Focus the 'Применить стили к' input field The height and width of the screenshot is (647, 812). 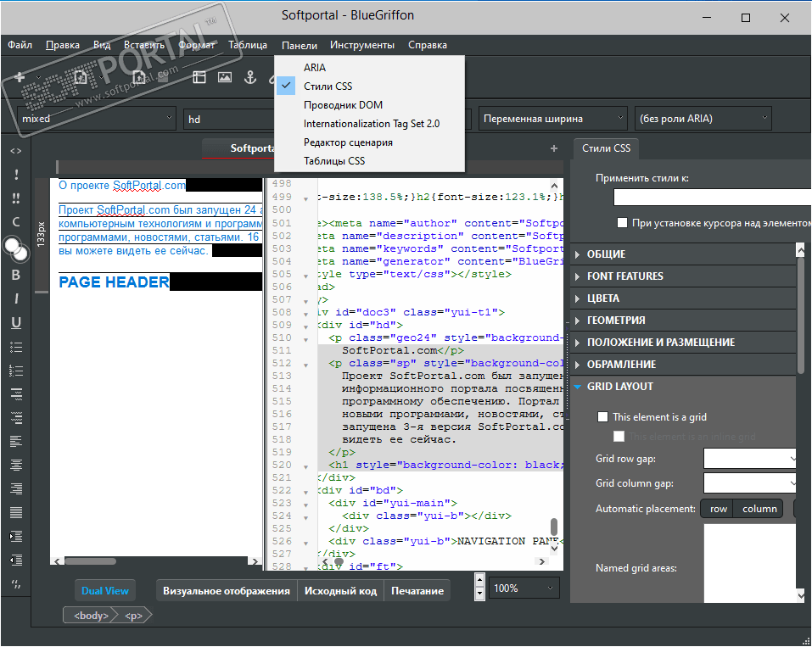tap(713, 198)
